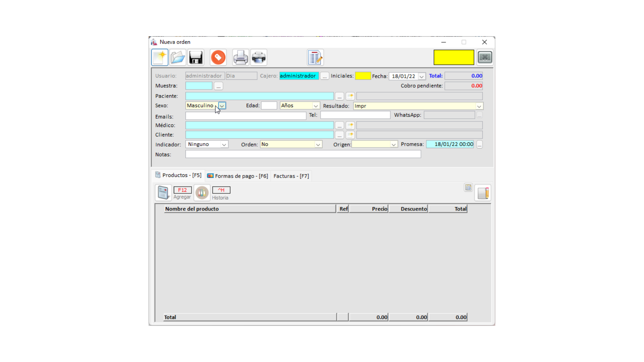Click the Notas text field
This screenshot has height=362, width=644.
[303, 154]
